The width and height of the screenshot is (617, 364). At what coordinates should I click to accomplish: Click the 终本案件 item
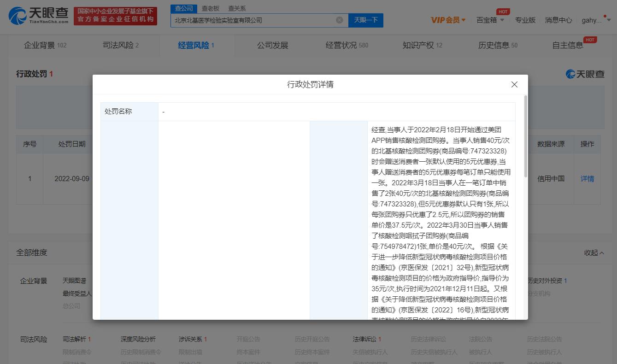pyautogui.click(x=248, y=352)
